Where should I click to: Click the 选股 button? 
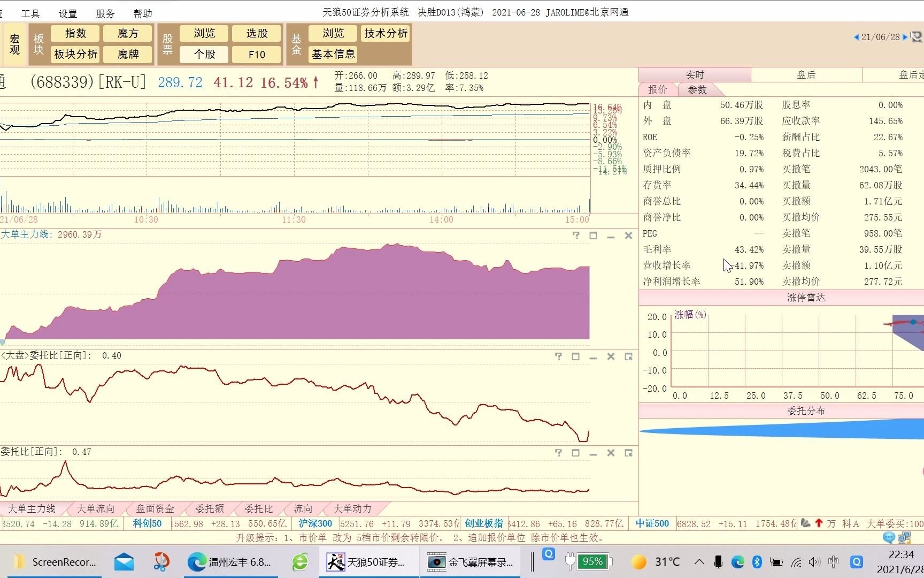tap(257, 33)
